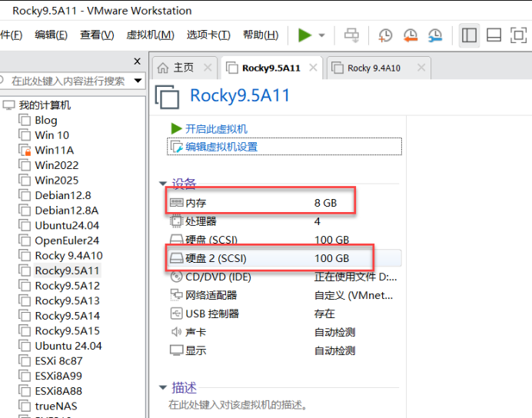Click 开启此虚拟机 to power on

click(x=216, y=128)
